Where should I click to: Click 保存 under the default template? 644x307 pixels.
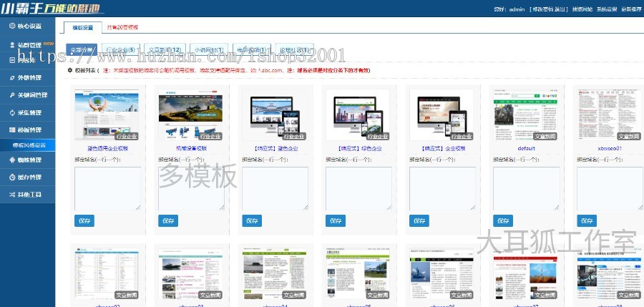click(x=504, y=221)
